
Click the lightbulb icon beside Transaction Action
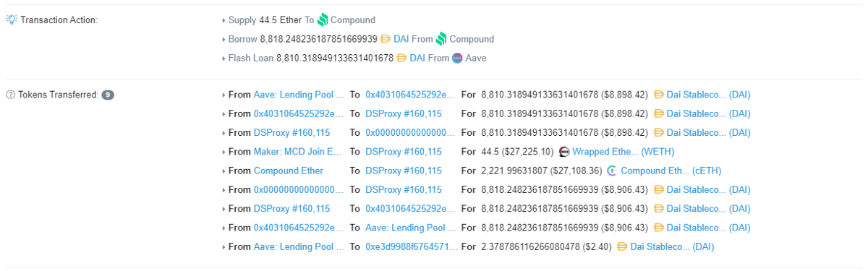coord(12,20)
